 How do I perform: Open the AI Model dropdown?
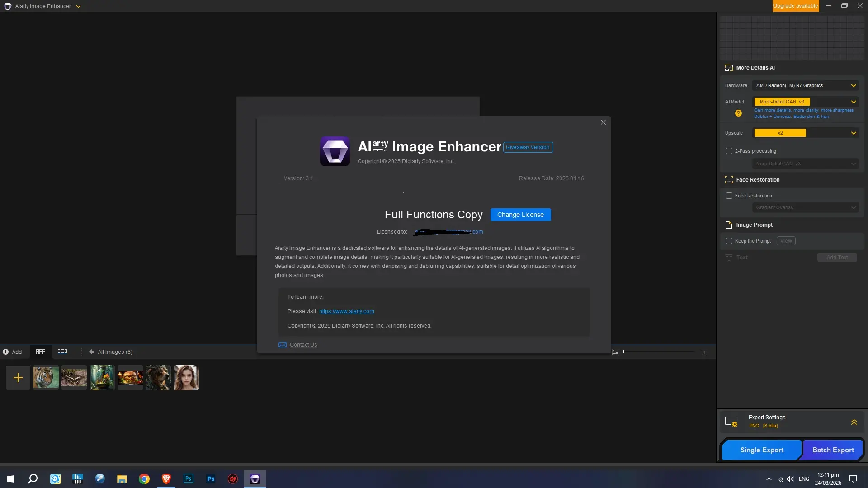(806, 102)
